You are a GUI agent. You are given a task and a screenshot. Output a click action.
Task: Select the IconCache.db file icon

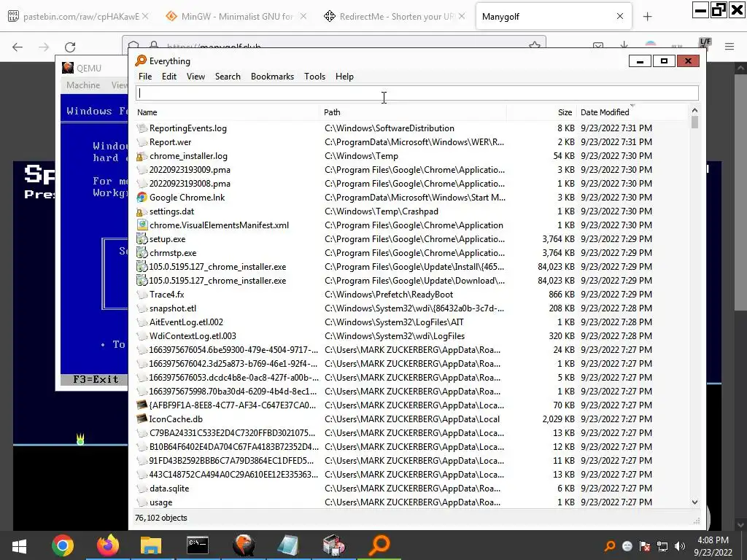coord(142,419)
